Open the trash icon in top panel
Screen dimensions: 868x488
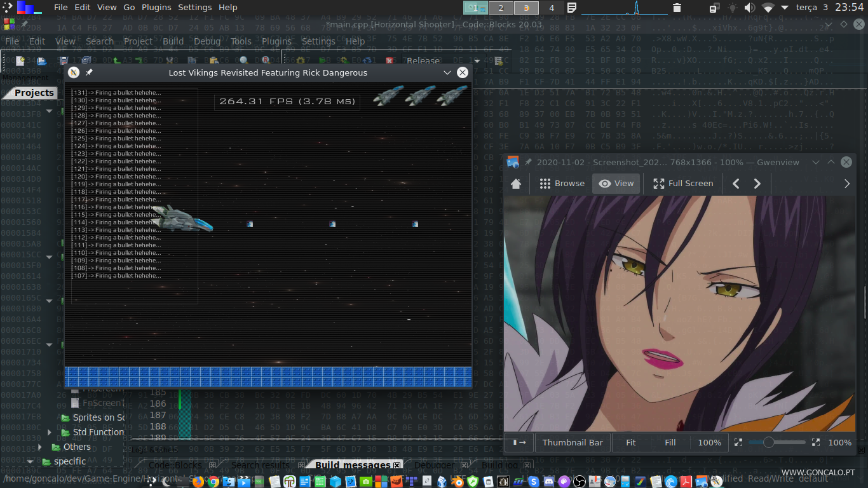coord(677,8)
